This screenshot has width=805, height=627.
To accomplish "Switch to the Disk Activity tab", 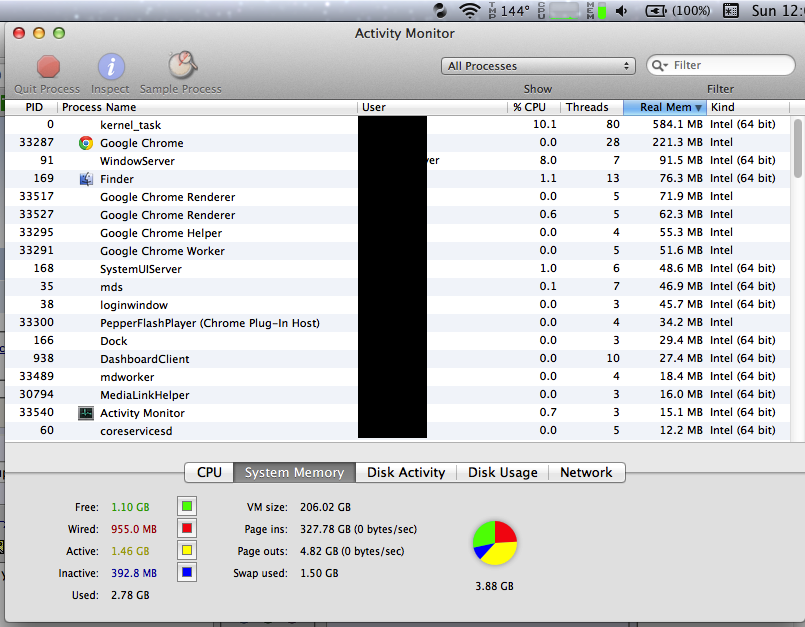I will coord(406,472).
